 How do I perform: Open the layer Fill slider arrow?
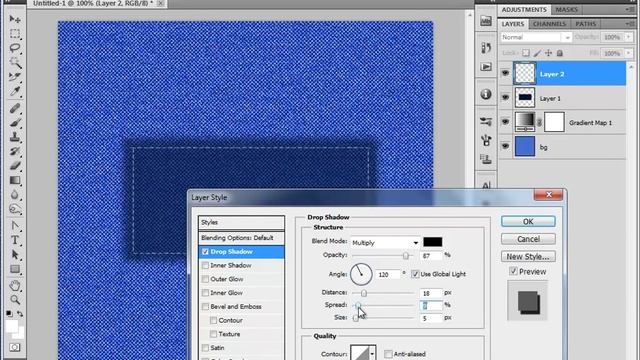(x=629, y=53)
